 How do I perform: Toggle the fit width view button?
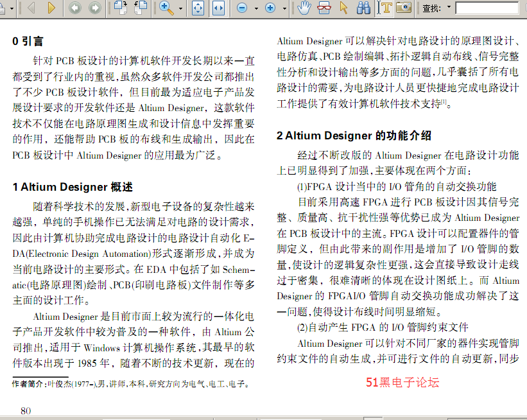[218, 8]
